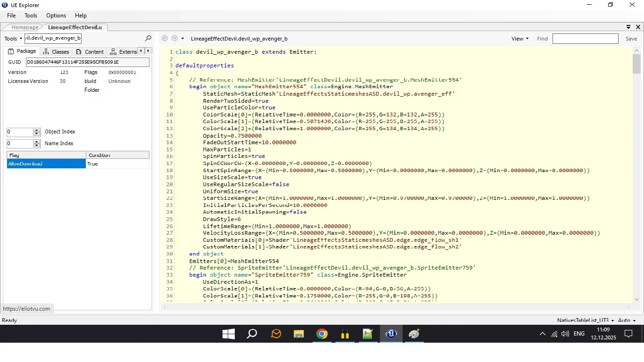Click the Name Index number field
The image size is (644, 362).
[20, 143]
